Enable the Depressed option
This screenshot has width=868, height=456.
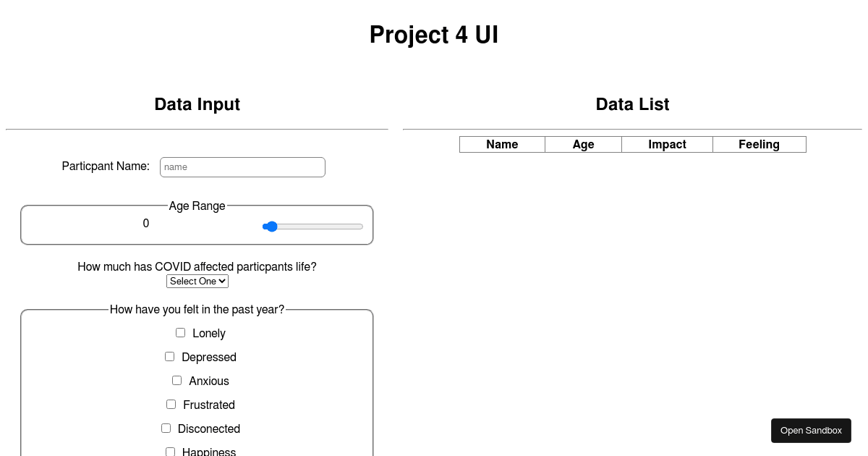click(x=169, y=356)
